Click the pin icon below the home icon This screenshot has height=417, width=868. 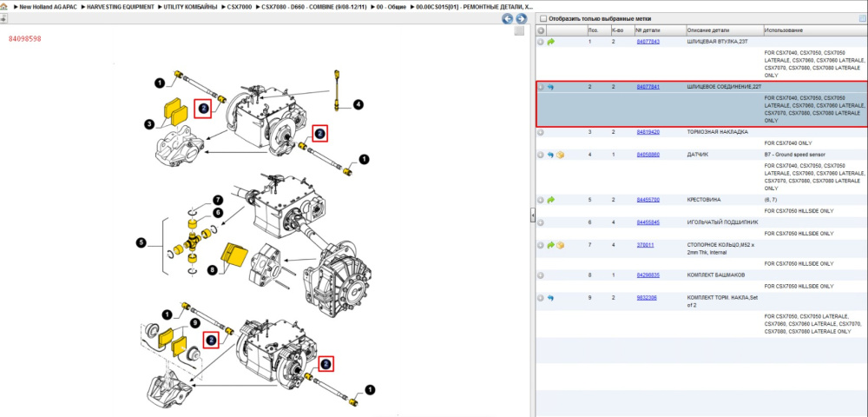coord(3,18)
